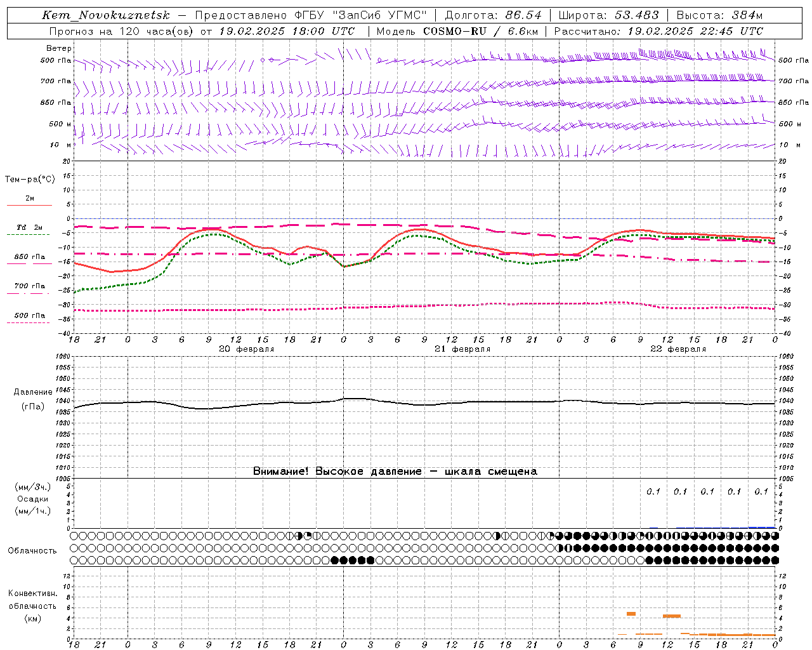Click the Осадки precipitation panel label
812x650 pixels.
tap(33, 499)
